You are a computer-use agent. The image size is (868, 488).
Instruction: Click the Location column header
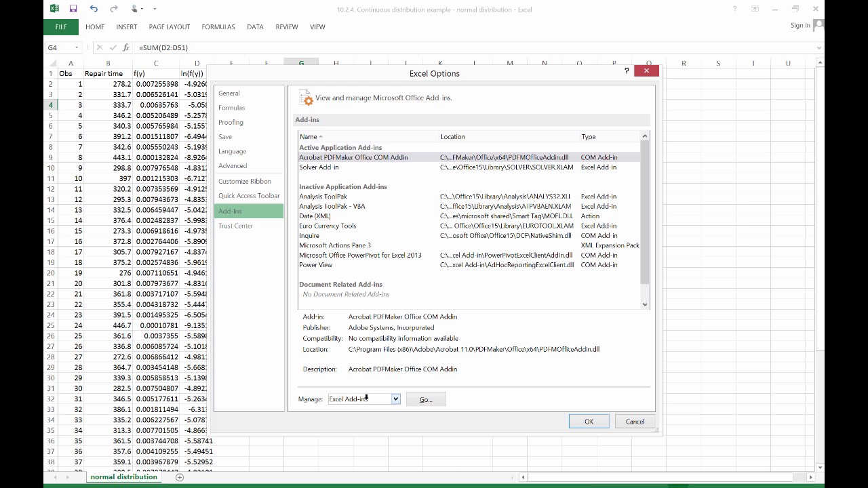[x=509, y=136]
